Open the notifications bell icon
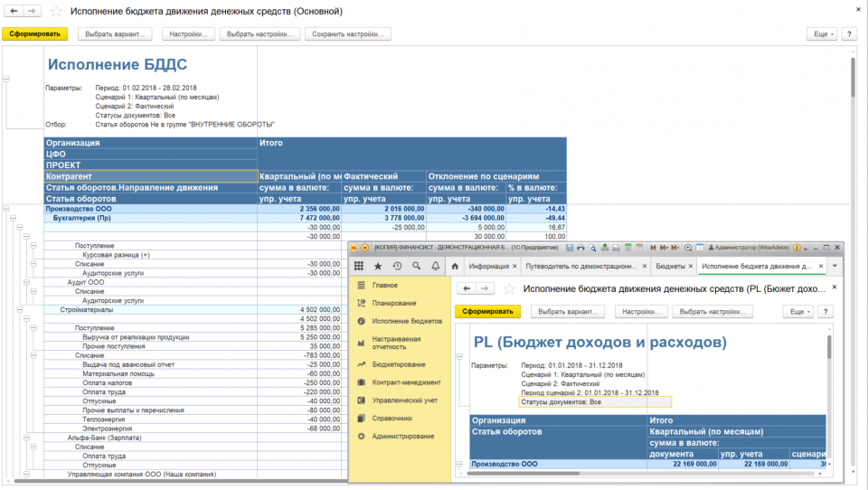The image size is (868, 490). (x=435, y=266)
